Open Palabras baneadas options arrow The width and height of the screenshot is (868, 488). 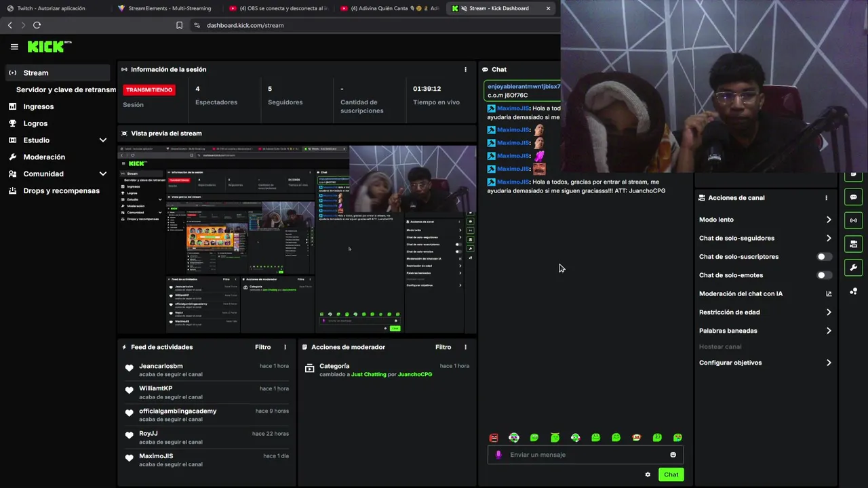829,331
